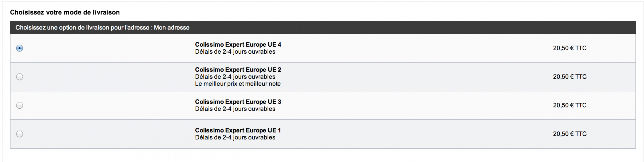
Task: Click the 20,50 € TTC price for UE 1
Action: 570,134
